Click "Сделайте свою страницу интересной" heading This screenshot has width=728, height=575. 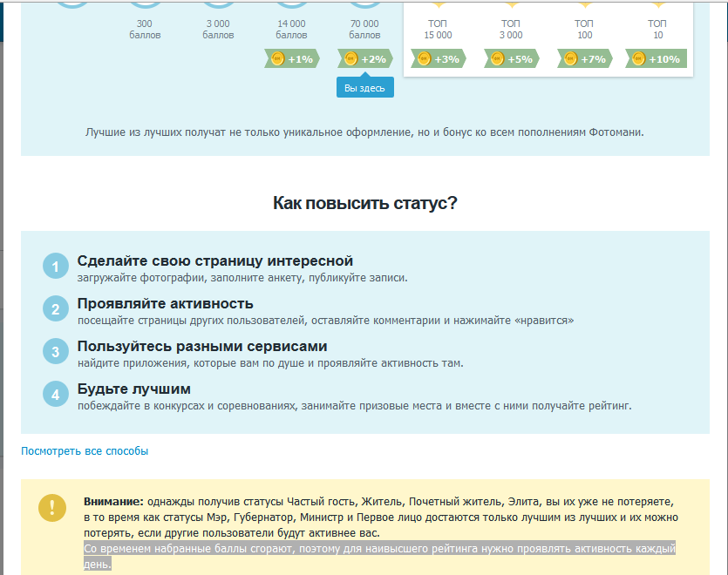click(215, 260)
